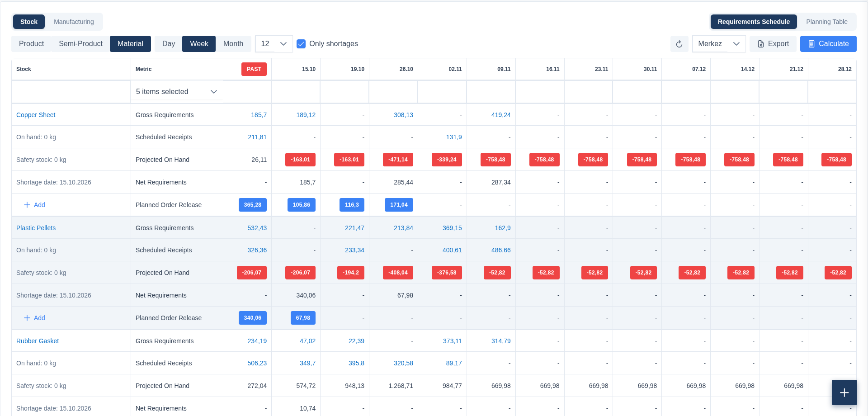Click the refresh icon button
Screen dimensions: 868x416
(679, 44)
